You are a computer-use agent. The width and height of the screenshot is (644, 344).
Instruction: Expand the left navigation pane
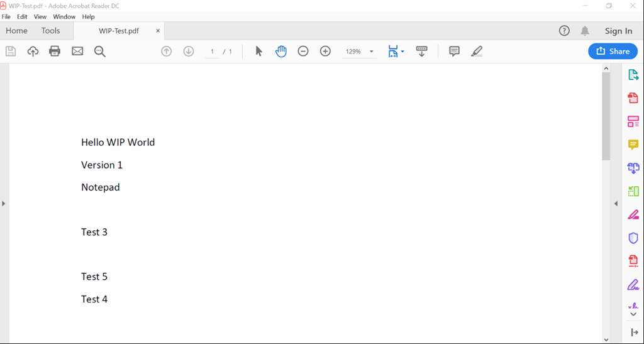[x=4, y=203]
